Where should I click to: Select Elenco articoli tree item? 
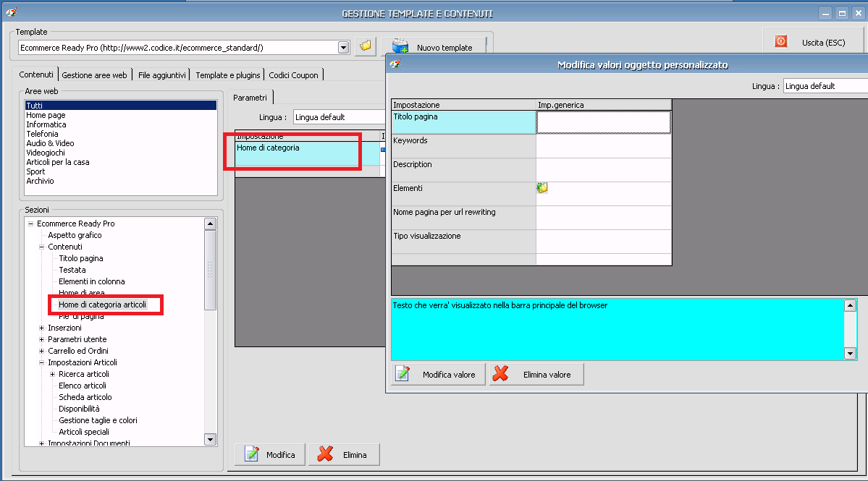pos(83,386)
